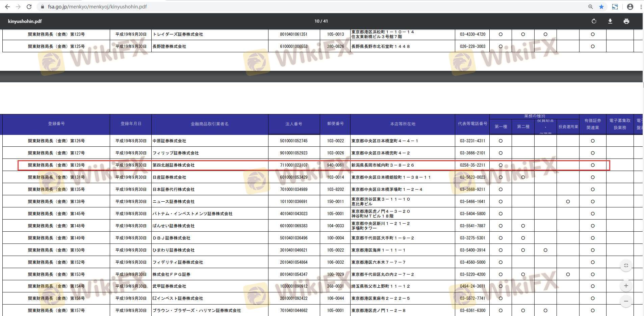Download the kinyushohin.pdf file

coord(610,21)
